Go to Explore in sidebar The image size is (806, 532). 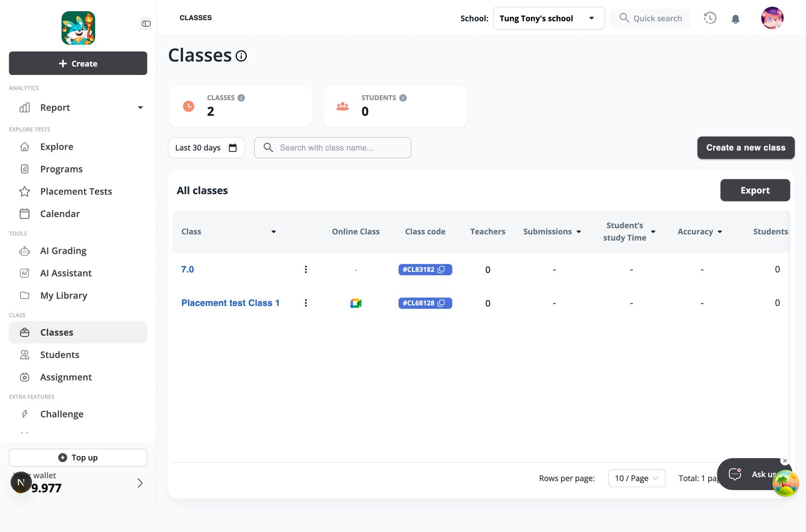point(78,147)
